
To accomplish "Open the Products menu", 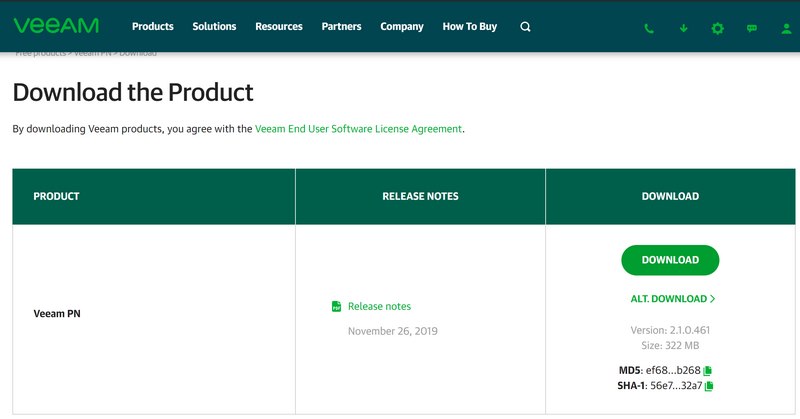I will tap(152, 27).
